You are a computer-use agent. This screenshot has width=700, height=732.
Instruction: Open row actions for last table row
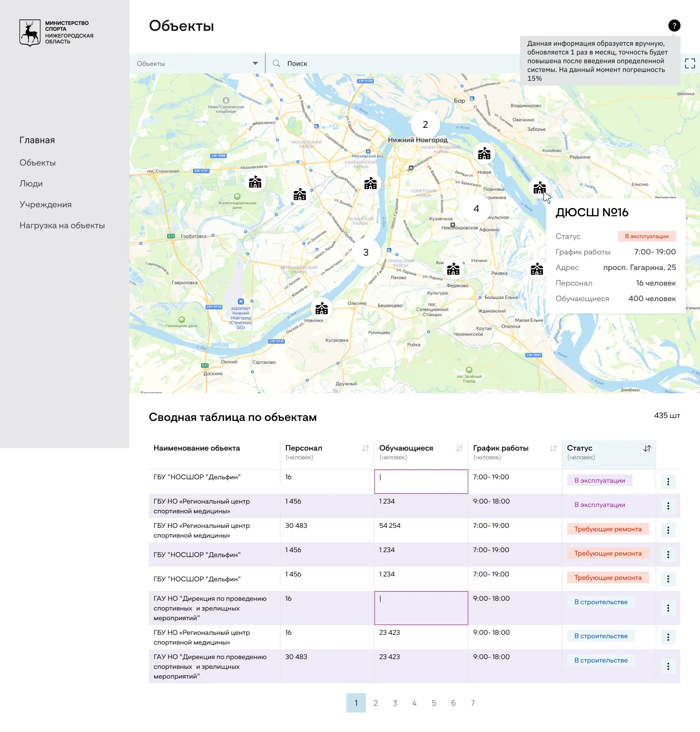click(x=668, y=666)
